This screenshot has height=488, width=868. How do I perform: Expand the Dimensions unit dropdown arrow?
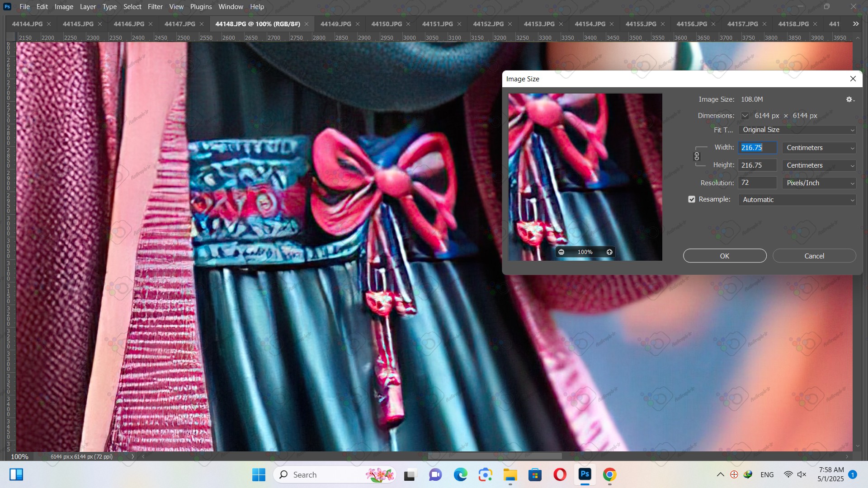(x=745, y=116)
